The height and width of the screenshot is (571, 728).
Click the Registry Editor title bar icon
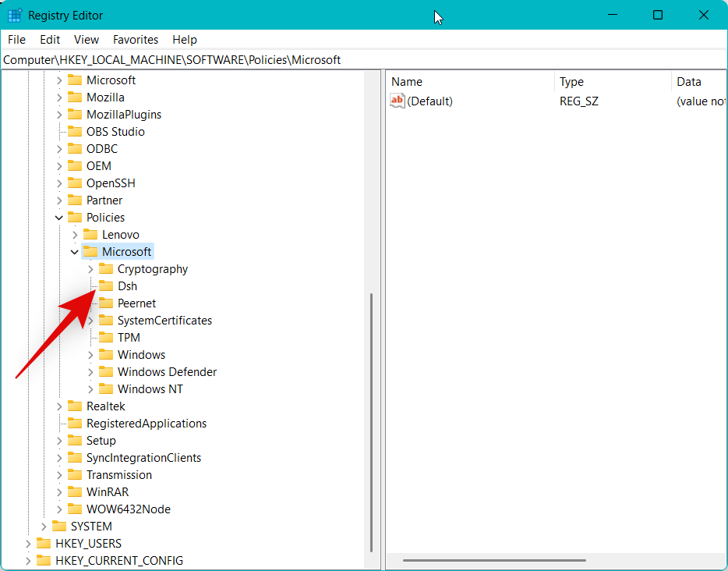(14, 15)
